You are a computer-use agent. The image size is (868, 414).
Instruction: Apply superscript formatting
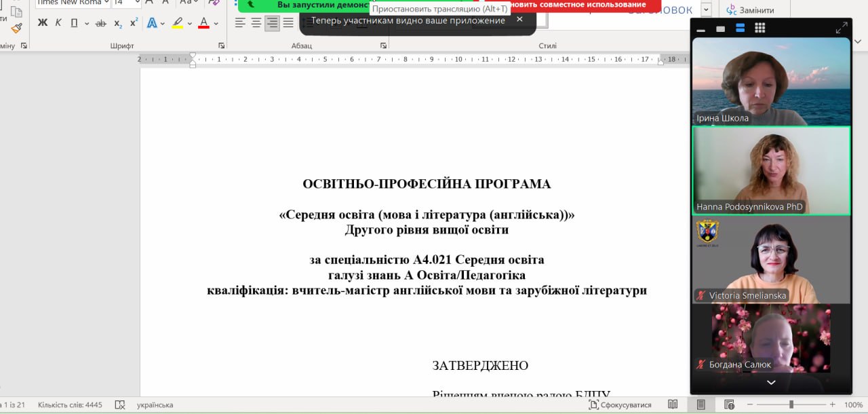coord(134,23)
